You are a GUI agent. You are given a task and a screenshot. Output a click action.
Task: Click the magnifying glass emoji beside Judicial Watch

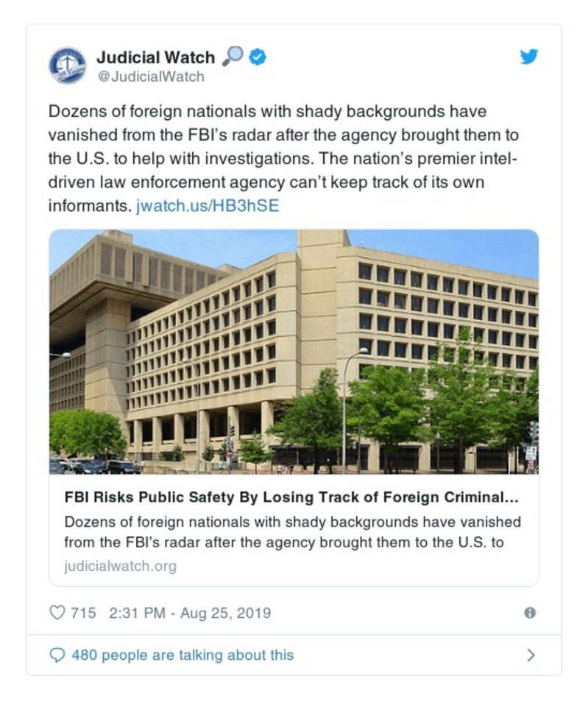[233, 57]
